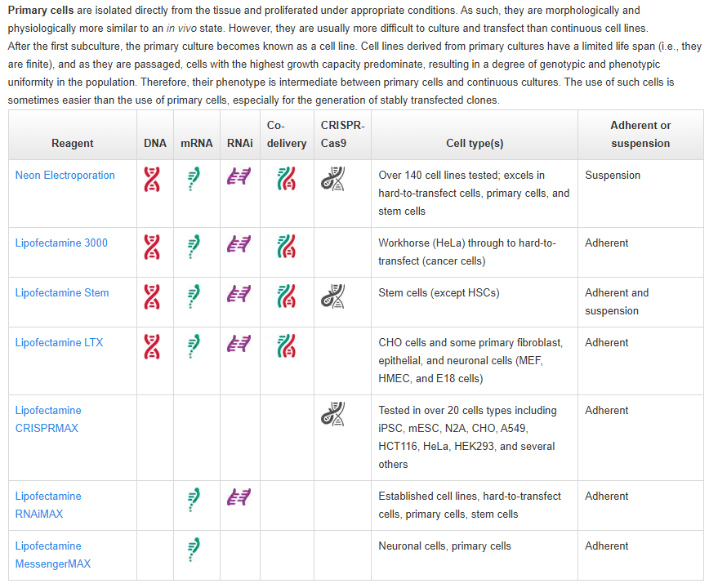The width and height of the screenshot is (709, 588).
Task: Click the DNA icon for Neon Electroporation
Action: (x=152, y=179)
